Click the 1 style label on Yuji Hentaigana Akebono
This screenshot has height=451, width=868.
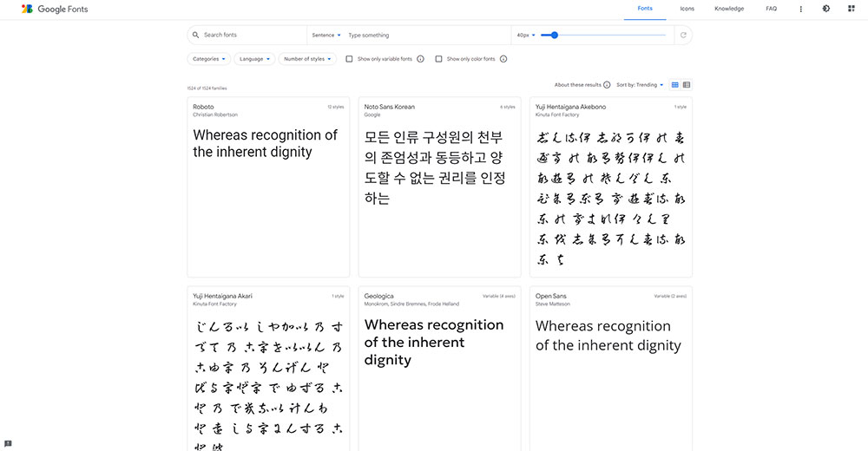pos(680,107)
